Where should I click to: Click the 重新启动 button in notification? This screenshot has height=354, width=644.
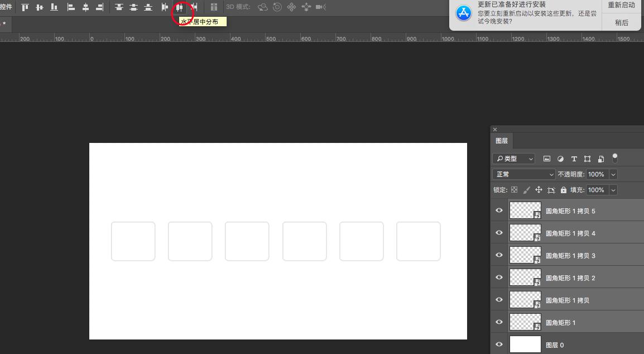(621, 5)
